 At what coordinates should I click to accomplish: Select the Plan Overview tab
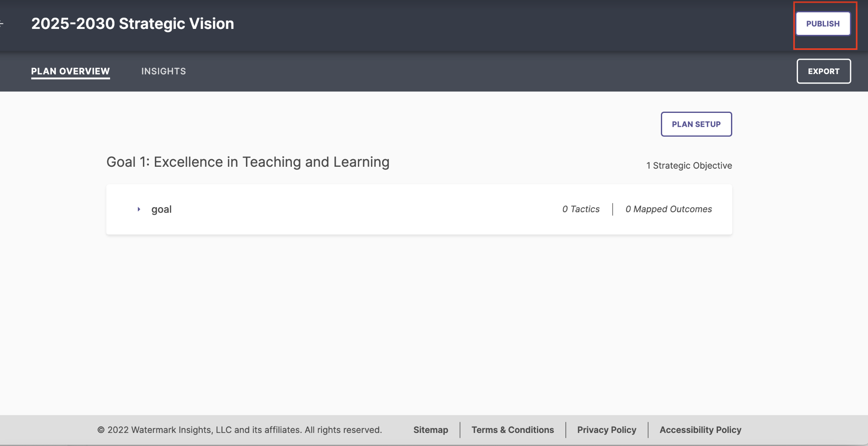click(70, 71)
